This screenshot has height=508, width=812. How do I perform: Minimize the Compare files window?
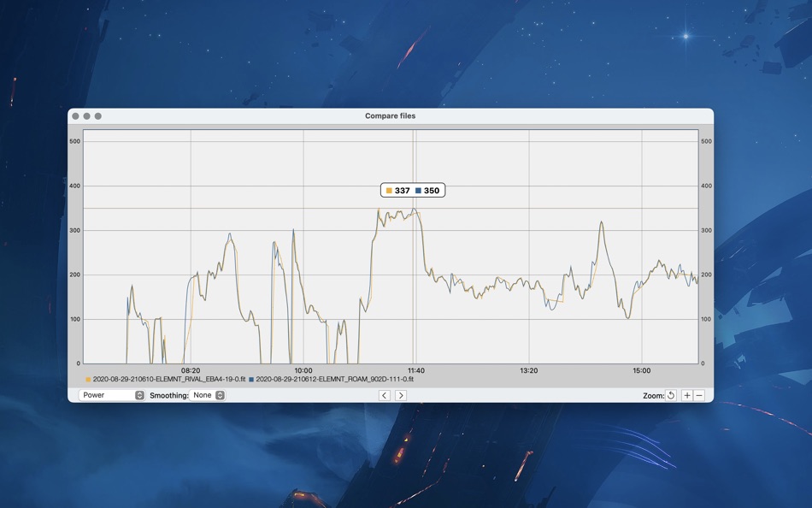87,116
